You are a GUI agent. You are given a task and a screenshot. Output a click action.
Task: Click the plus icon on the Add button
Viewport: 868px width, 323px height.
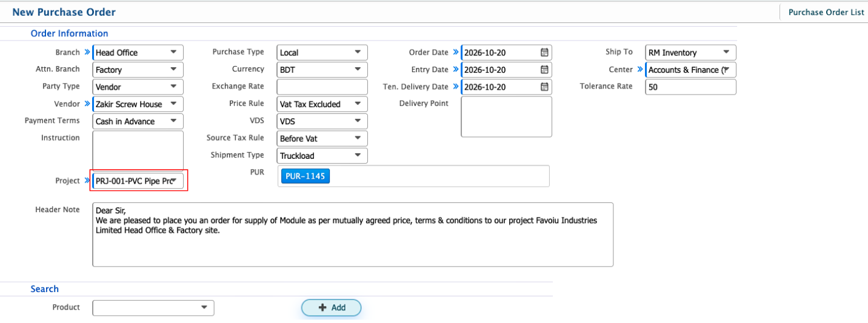(322, 308)
